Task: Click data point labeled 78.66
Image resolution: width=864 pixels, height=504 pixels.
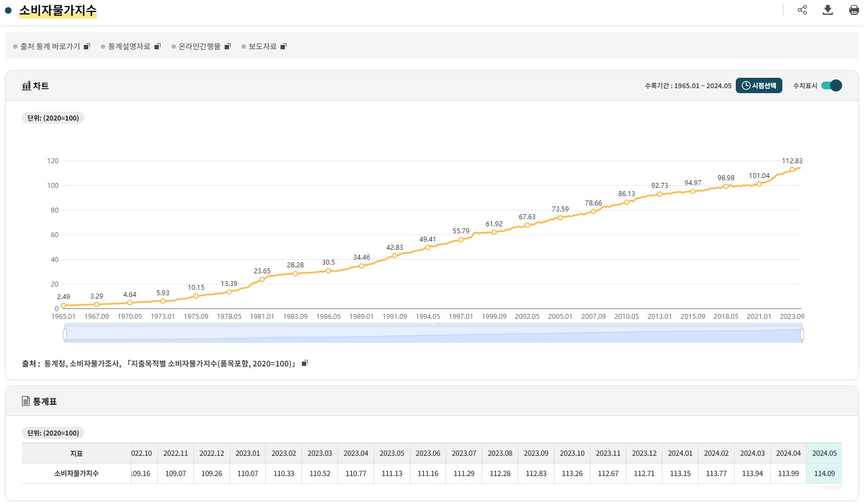Action: click(x=593, y=211)
